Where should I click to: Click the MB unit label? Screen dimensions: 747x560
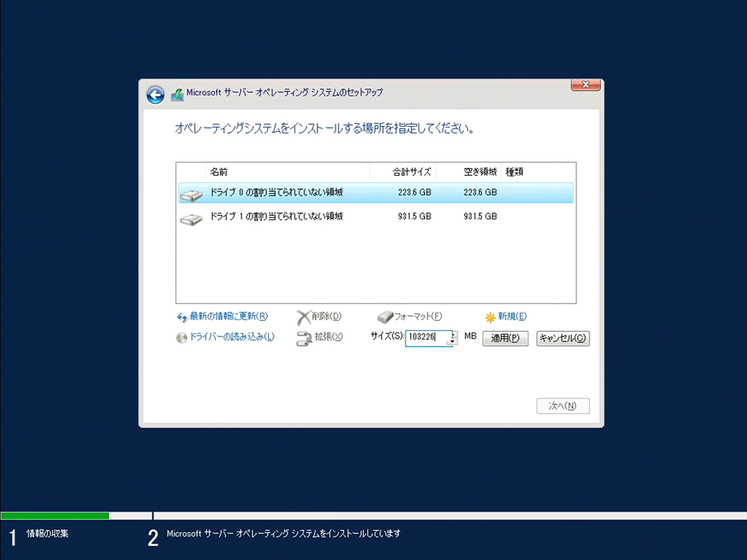tap(471, 336)
